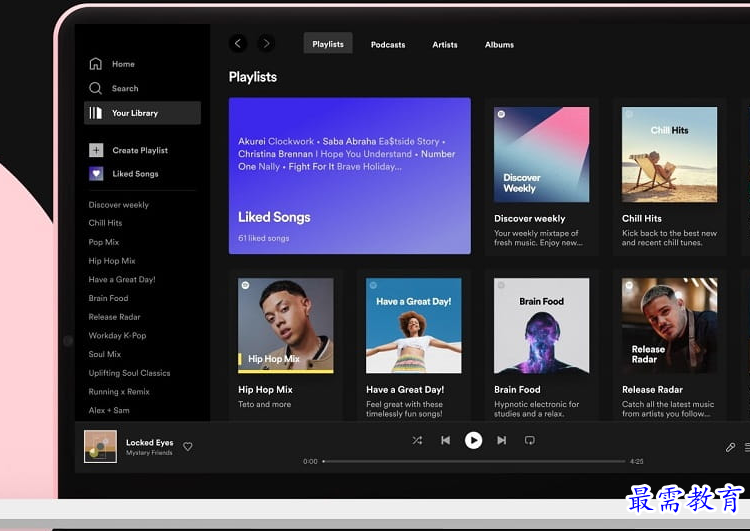Open the Discover Weekly cover thumbnail

click(541, 155)
